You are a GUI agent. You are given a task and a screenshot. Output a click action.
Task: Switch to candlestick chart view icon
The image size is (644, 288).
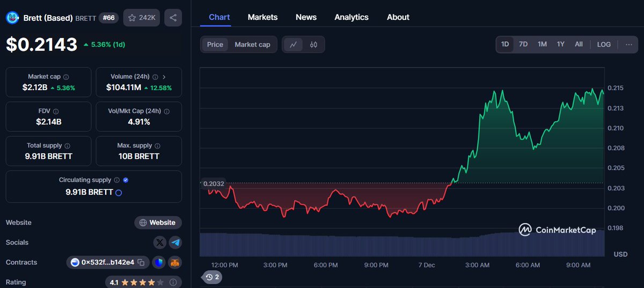pos(313,45)
